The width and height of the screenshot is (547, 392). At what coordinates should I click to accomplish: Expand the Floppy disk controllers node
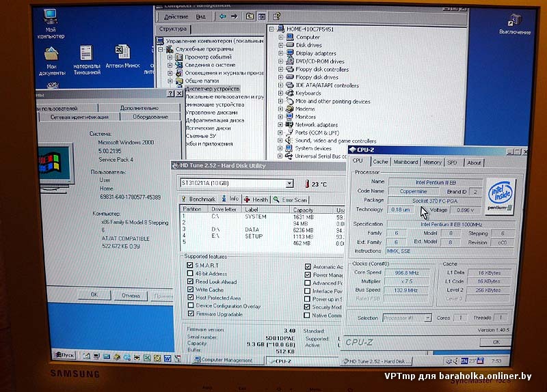(280, 70)
